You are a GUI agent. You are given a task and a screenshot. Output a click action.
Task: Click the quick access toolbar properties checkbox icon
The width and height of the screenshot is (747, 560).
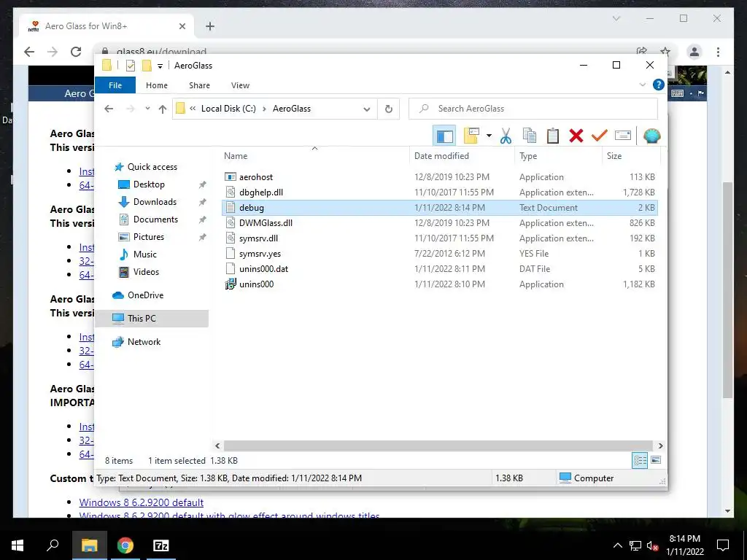tap(130, 66)
